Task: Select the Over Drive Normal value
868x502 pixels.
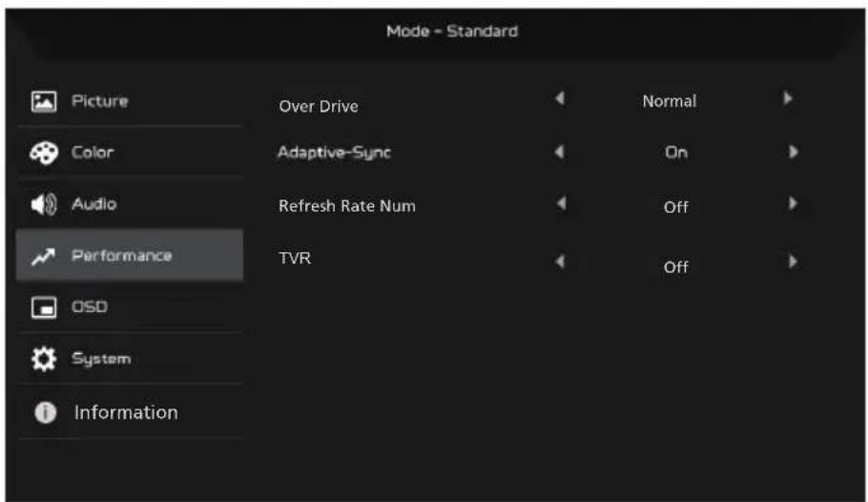Action: pos(670,101)
